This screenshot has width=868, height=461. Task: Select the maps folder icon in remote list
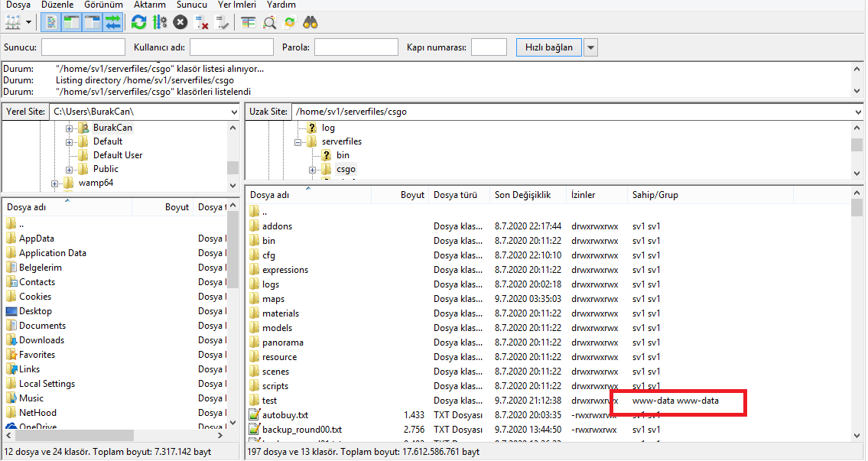click(254, 299)
